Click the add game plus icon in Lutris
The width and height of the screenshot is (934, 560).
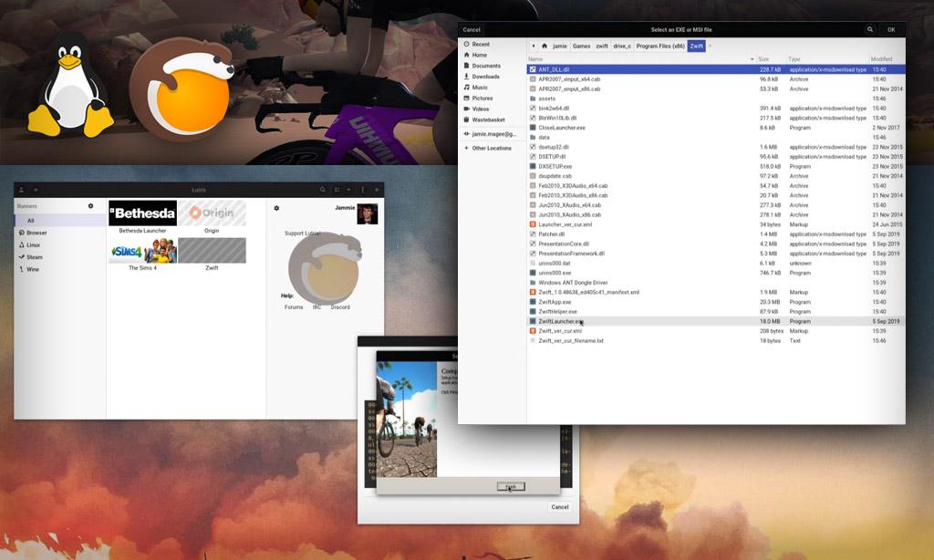click(x=36, y=190)
